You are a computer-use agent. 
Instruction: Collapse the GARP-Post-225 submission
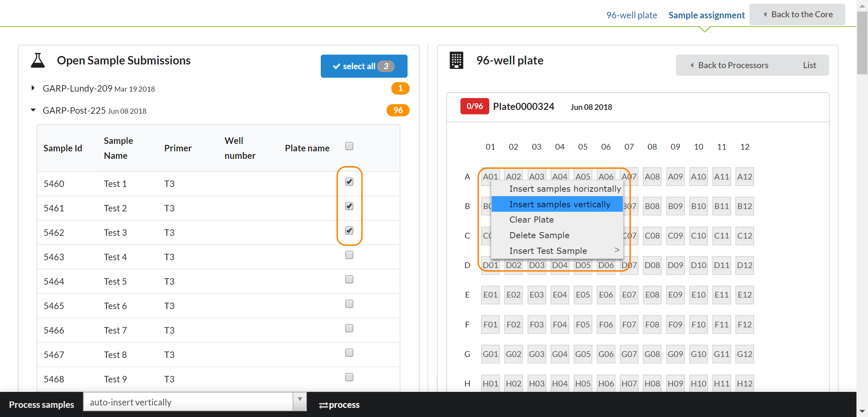(33, 110)
